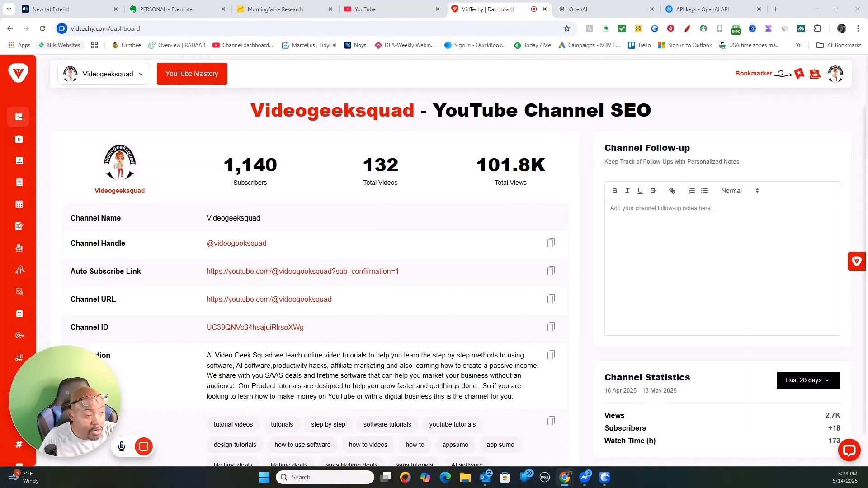Image resolution: width=868 pixels, height=488 pixels.
Task: Click the red Bookmarker star icon
Action: pos(799,73)
